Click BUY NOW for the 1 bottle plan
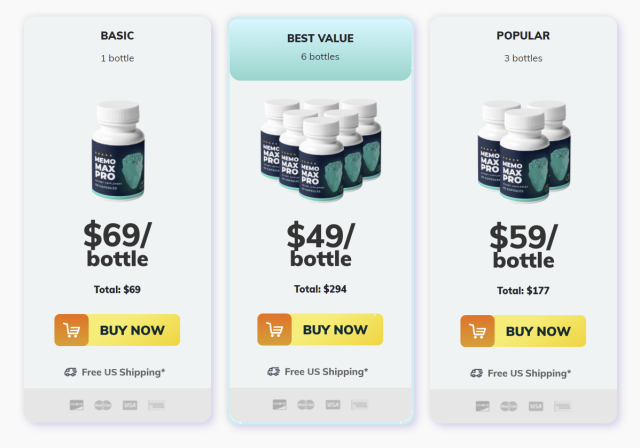The height and width of the screenshot is (448, 640). click(x=117, y=330)
